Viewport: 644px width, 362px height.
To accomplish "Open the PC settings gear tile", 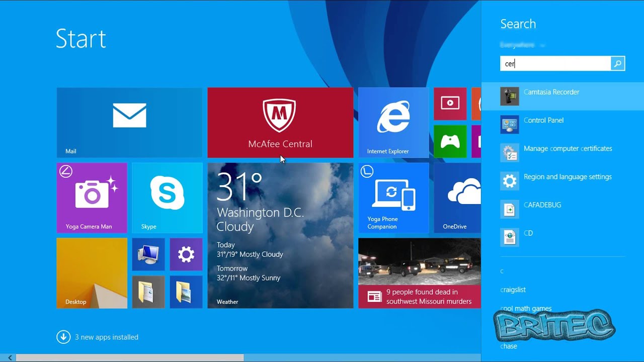I will pos(186,254).
